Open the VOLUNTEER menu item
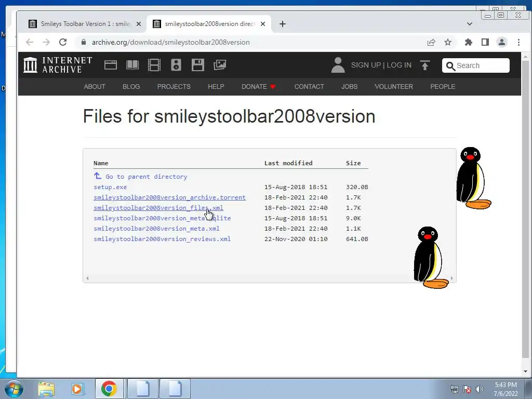The width and height of the screenshot is (532, 399). [394, 87]
